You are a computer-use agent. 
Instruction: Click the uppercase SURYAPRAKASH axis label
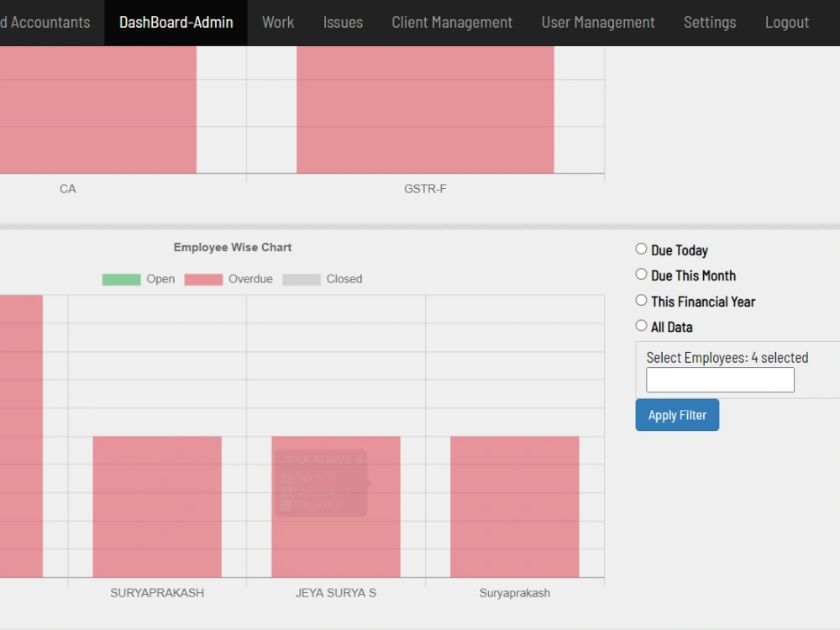click(x=157, y=593)
